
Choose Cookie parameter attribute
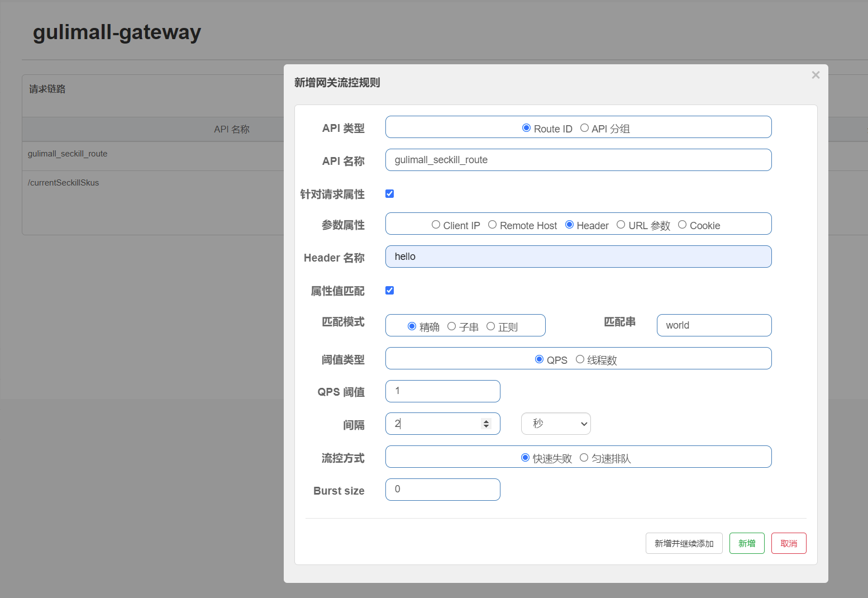click(682, 225)
